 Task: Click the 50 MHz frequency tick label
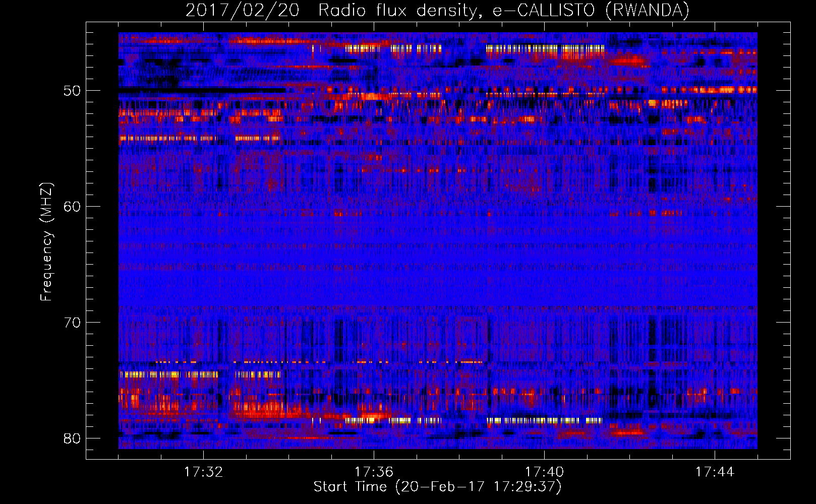pos(72,91)
